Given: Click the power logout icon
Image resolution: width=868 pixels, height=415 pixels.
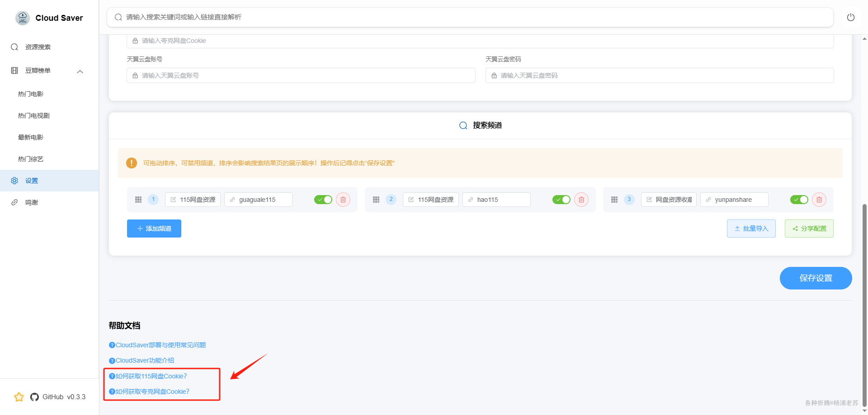Looking at the screenshot, I should tap(850, 17).
